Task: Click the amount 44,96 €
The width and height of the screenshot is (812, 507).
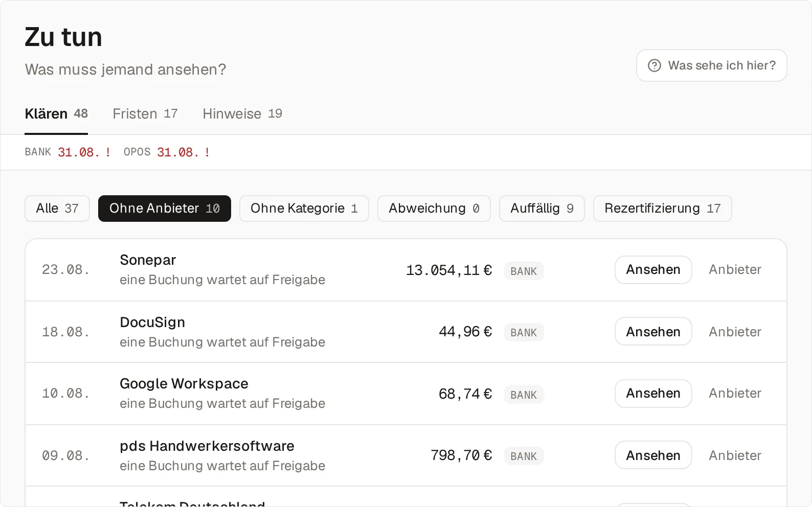Action: click(x=465, y=332)
